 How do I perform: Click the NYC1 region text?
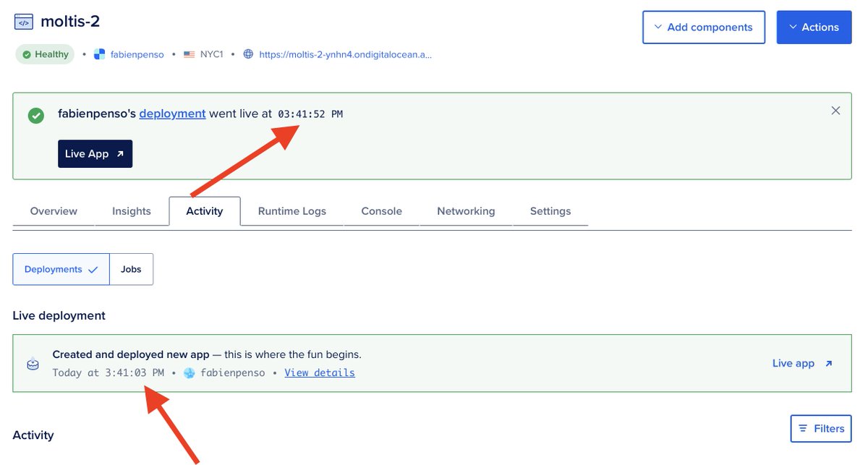(x=213, y=54)
